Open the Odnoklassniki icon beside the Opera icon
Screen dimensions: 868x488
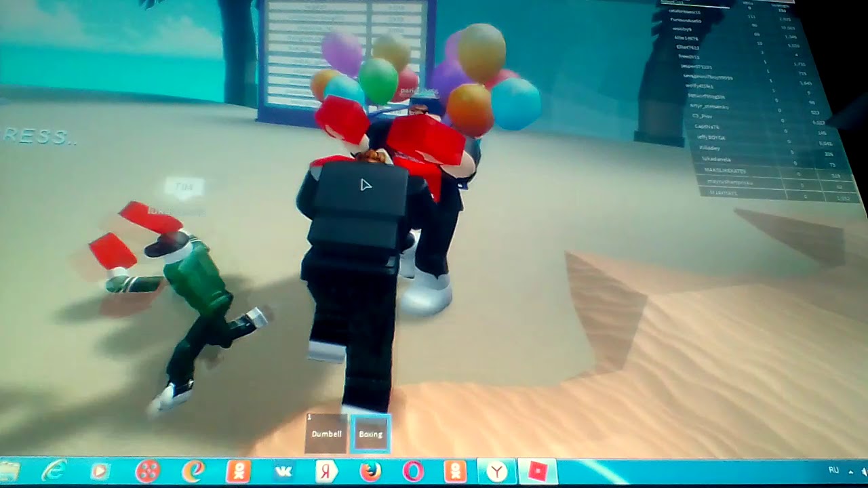pos(454,471)
